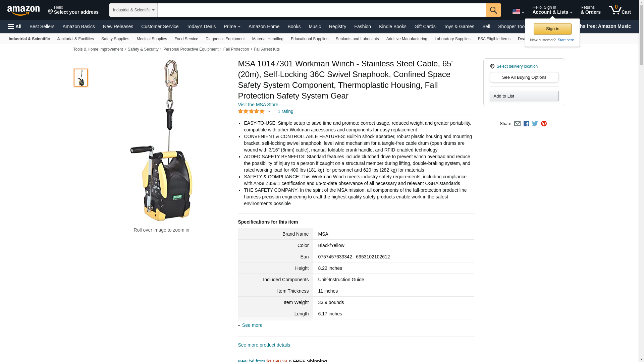Image resolution: width=644 pixels, height=362 pixels.
Task: Select the winch product thumbnail
Action: pos(81,78)
